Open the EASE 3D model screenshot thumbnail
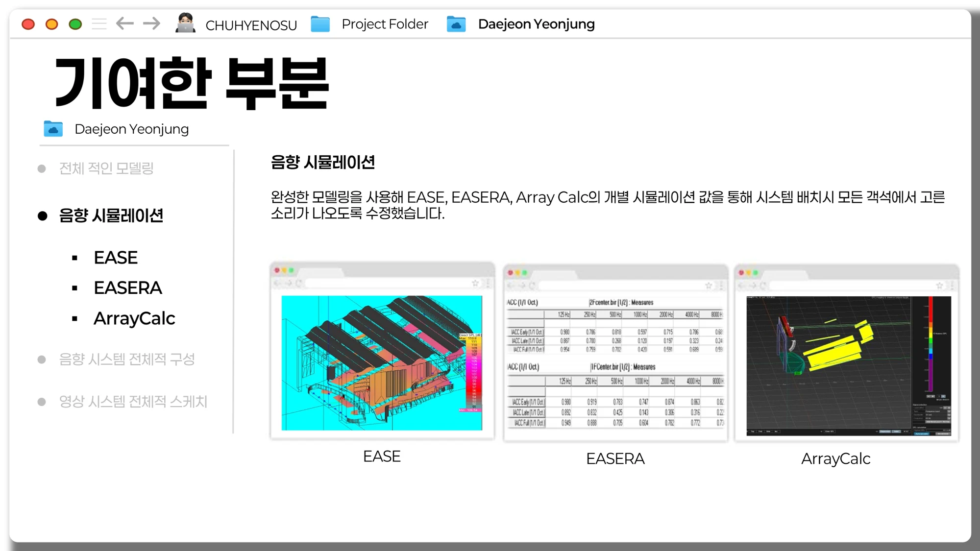980x551 pixels. (x=382, y=363)
